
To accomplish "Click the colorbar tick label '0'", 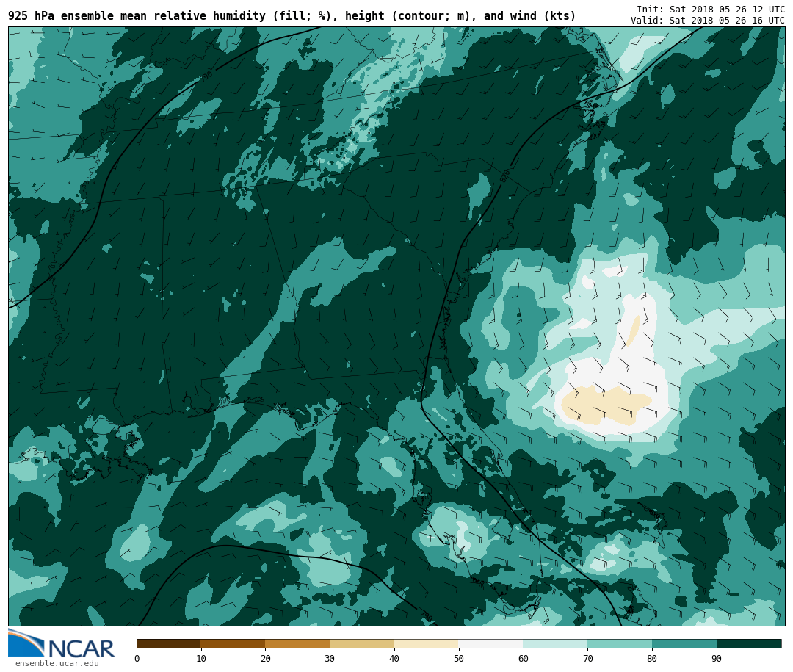I will (x=137, y=658).
